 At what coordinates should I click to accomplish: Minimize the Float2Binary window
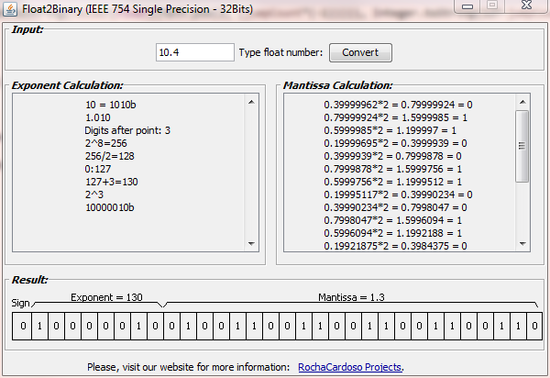tap(468, 6)
